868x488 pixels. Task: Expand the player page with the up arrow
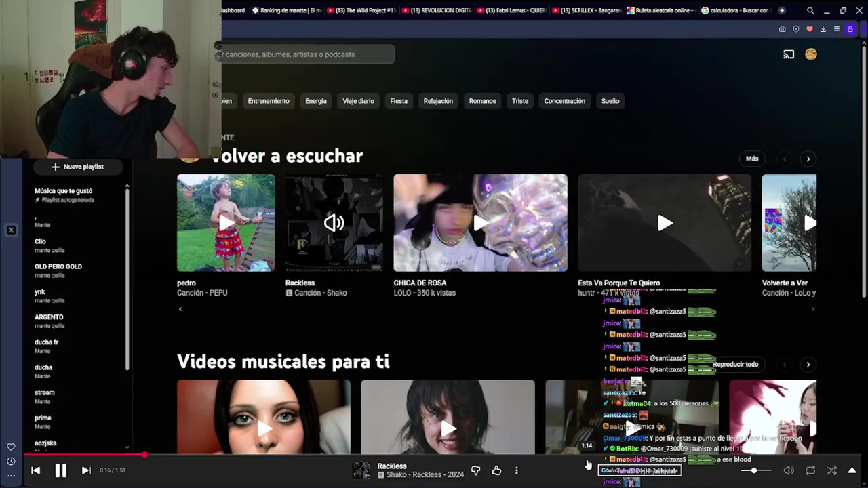852,470
